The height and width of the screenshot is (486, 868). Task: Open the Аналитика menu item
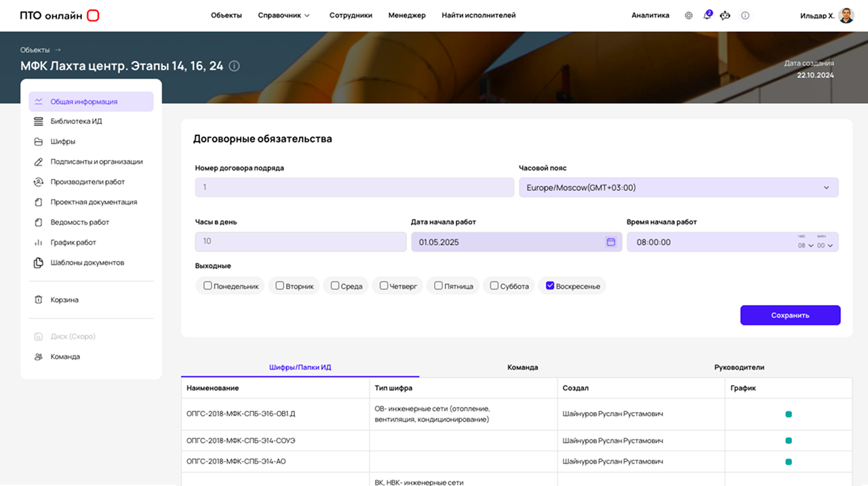650,16
